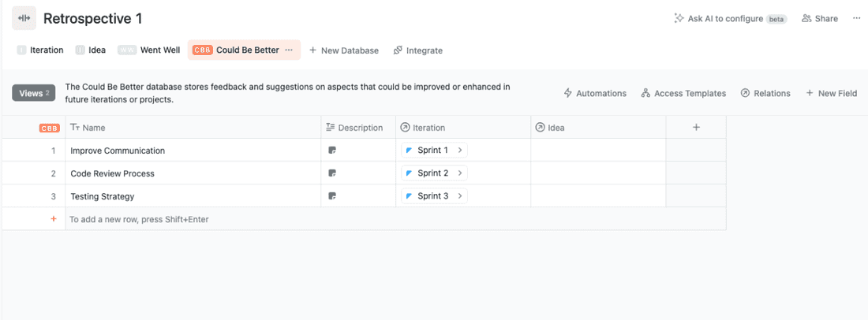Click description note icon for Improve Communication
868x320 pixels.
point(332,150)
